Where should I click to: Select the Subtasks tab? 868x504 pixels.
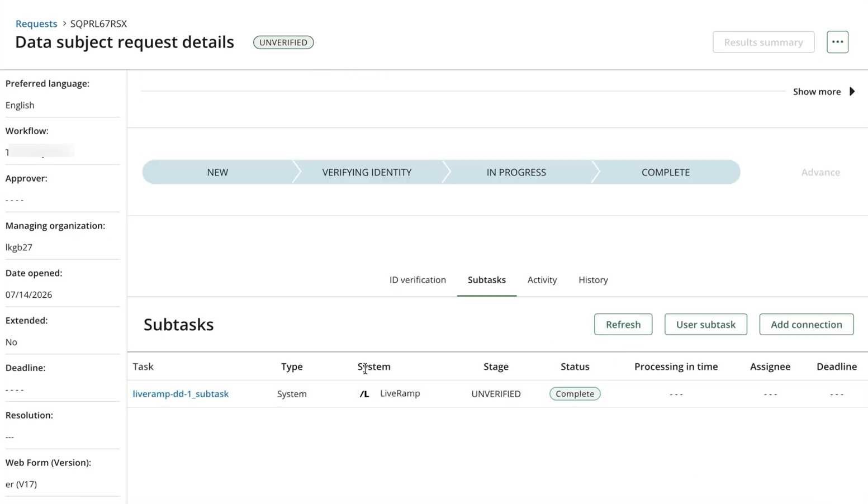[x=487, y=280]
